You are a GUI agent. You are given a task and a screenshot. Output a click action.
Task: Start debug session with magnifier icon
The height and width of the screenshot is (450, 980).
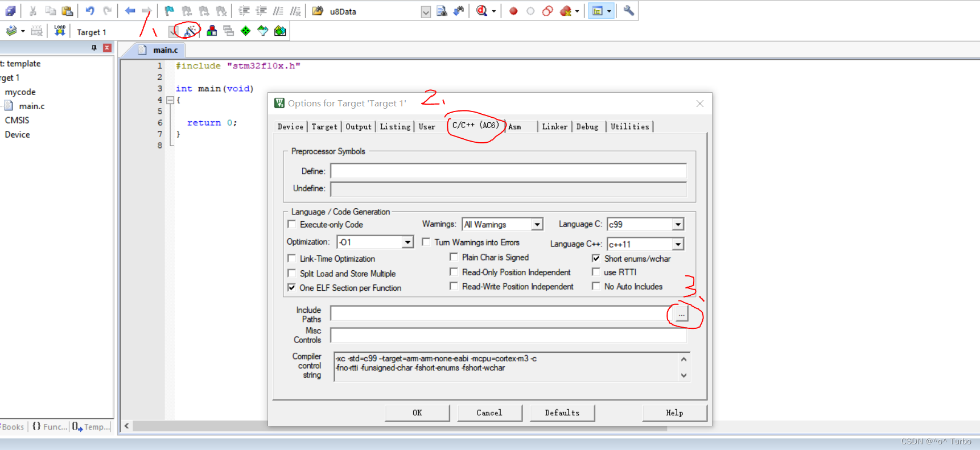click(x=481, y=11)
